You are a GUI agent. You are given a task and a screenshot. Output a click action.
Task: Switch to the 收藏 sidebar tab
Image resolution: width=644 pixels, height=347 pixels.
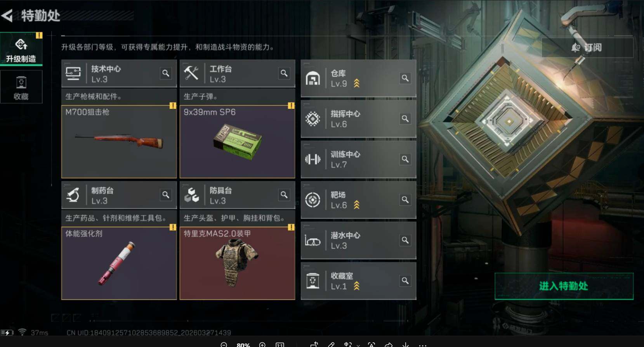[21, 87]
